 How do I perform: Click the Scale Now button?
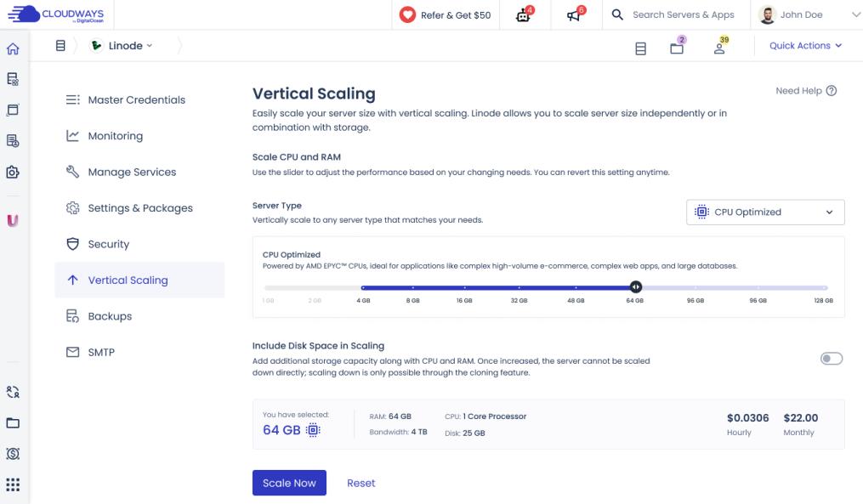[x=289, y=483]
